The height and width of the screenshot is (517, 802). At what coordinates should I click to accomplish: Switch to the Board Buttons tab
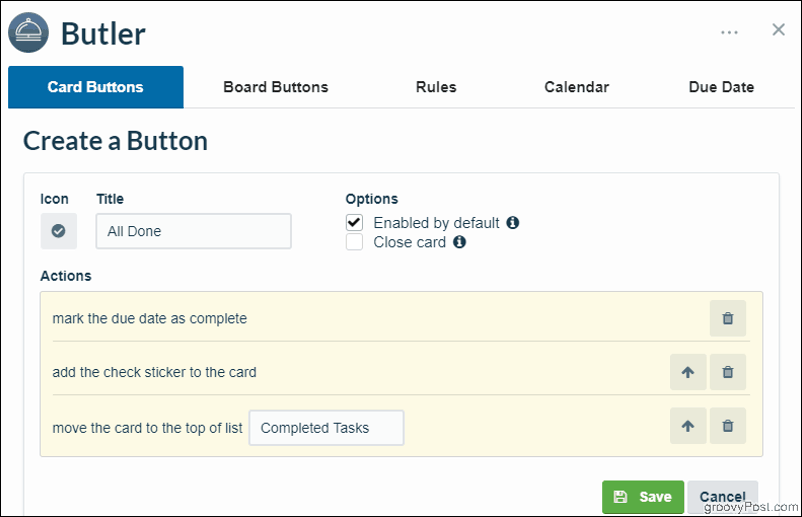(276, 87)
